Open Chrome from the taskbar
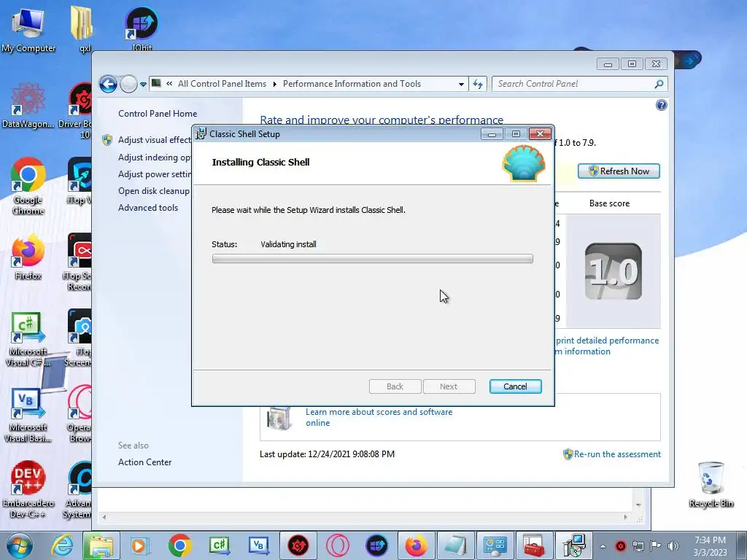747x560 pixels. [x=179, y=545]
